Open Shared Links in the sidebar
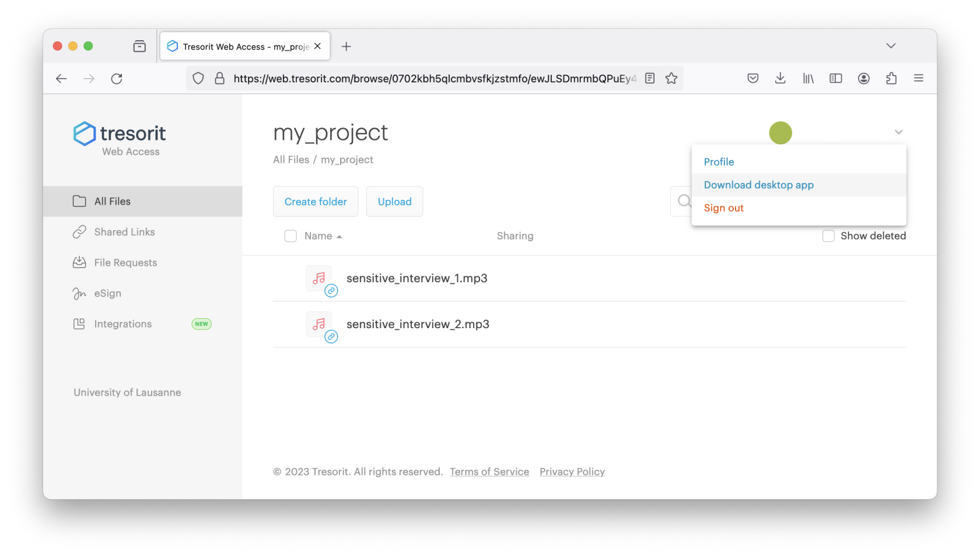This screenshot has width=980, height=556. tap(124, 232)
